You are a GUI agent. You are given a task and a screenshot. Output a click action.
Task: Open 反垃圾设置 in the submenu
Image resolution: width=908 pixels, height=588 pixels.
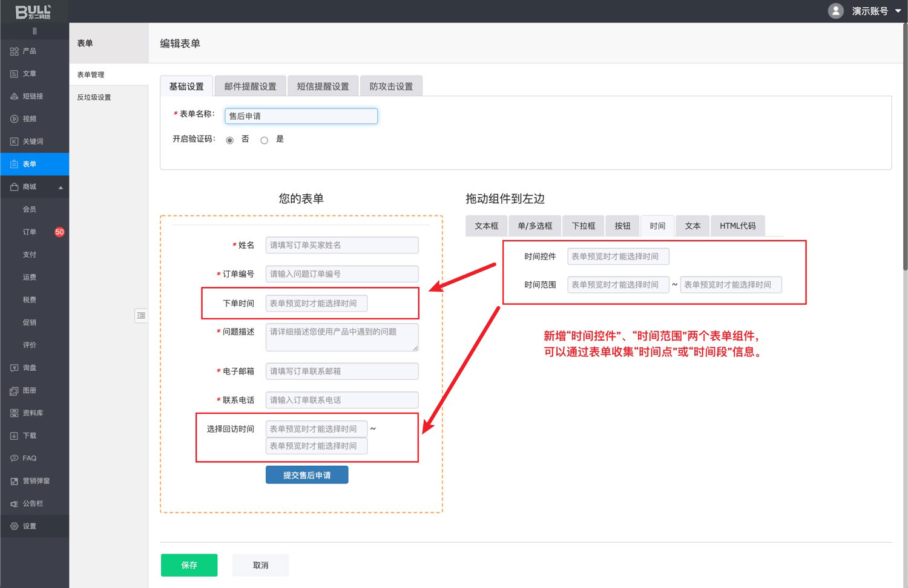(94, 97)
